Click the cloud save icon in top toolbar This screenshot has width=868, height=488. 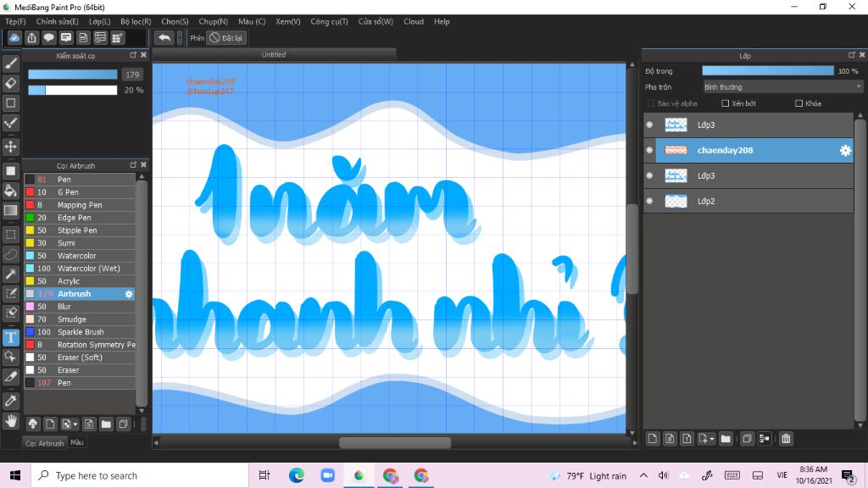point(14,37)
